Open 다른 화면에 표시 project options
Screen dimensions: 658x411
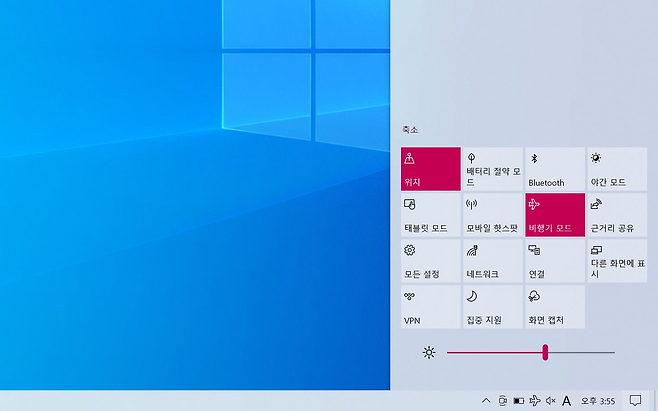[x=616, y=260]
